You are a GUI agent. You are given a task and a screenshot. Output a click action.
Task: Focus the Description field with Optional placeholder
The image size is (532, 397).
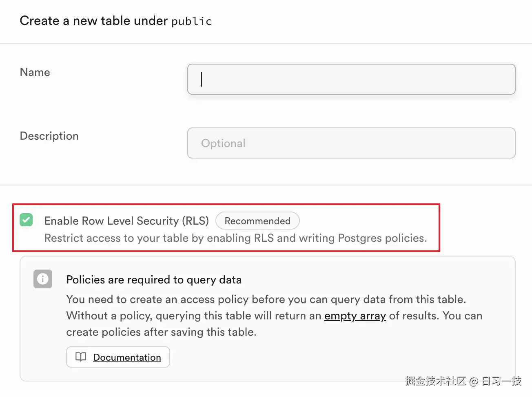[x=351, y=143]
